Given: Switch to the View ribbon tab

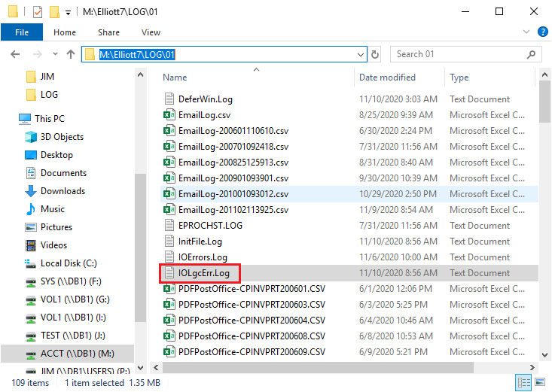Looking at the screenshot, I should 151,32.
